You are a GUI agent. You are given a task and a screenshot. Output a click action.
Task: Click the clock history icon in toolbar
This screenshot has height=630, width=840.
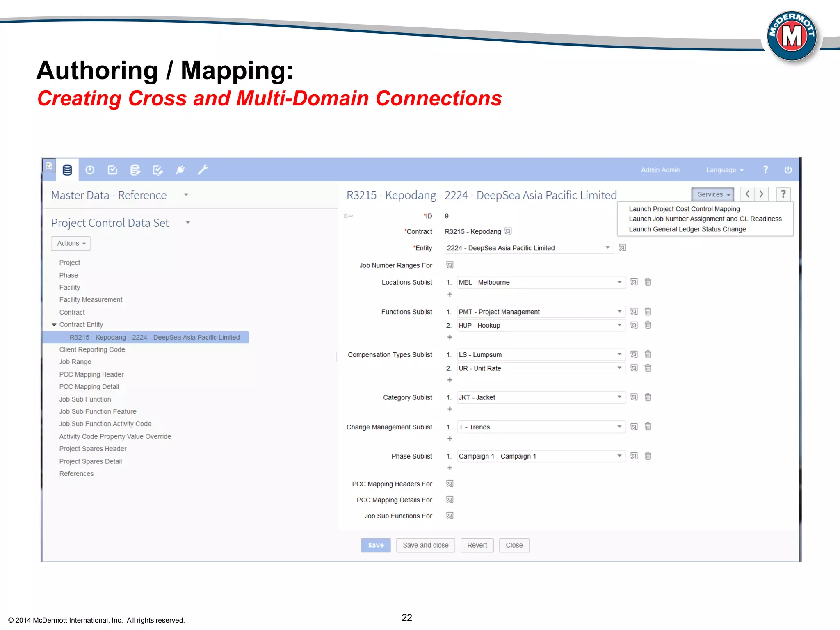point(90,170)
